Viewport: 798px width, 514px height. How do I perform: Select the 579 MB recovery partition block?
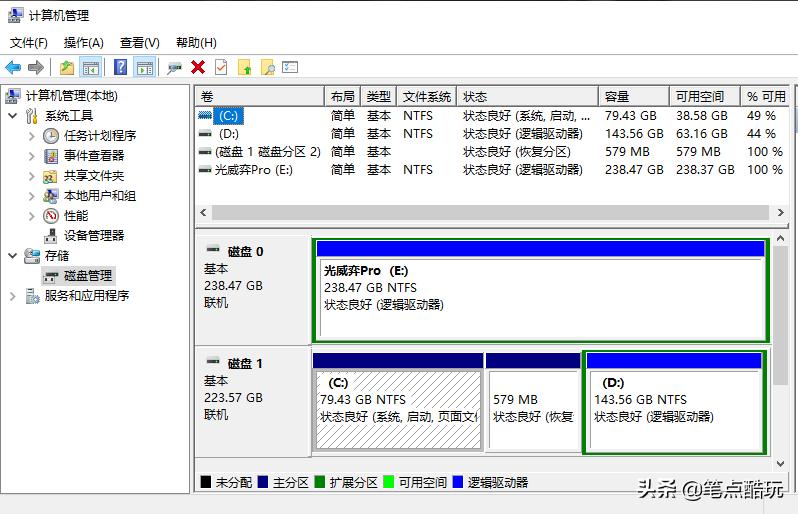click(533, 402)
